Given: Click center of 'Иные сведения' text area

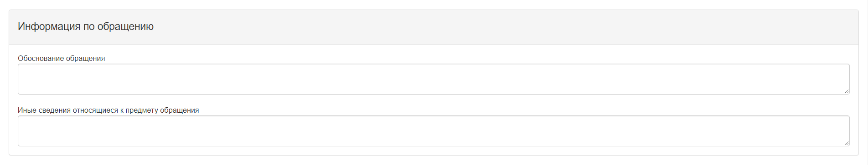Looking at the screenshot, I should [434, 131].
